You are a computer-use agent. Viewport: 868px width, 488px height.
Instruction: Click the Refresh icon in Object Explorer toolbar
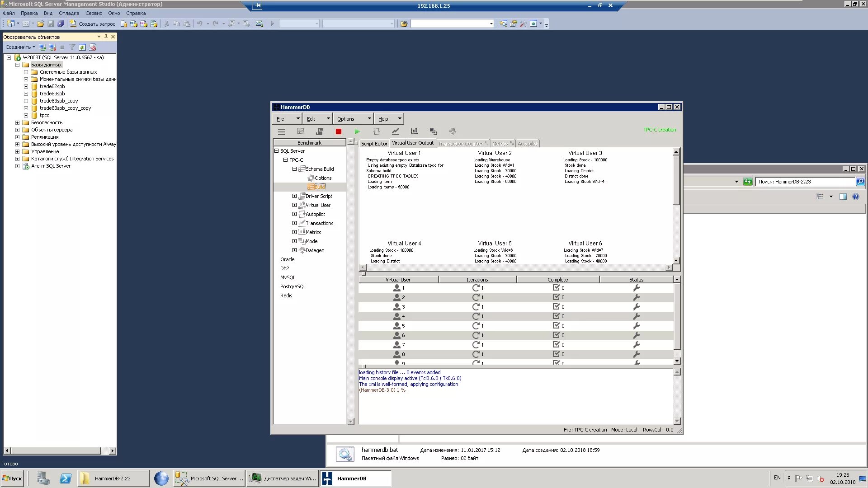click(82, 47)
